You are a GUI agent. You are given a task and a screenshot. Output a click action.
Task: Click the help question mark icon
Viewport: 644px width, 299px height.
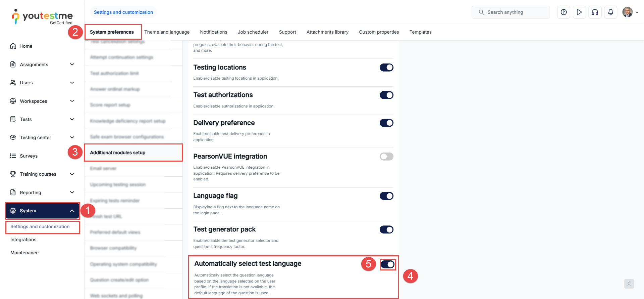tap(563, 12)
